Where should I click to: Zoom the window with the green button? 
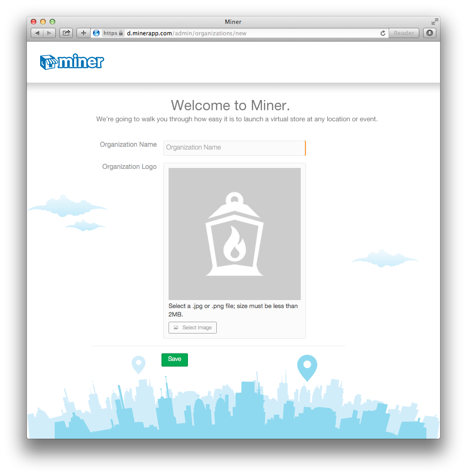point(52,22)
